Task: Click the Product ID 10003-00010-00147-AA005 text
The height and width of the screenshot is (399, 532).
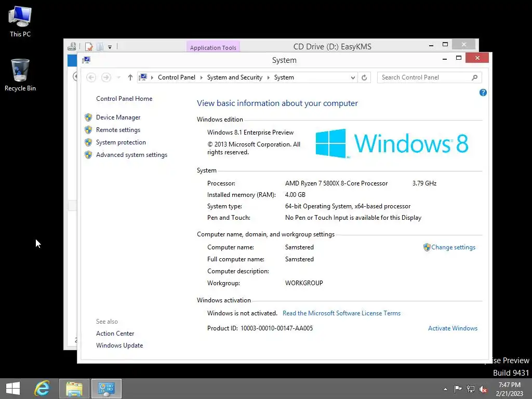Action: 260,328
